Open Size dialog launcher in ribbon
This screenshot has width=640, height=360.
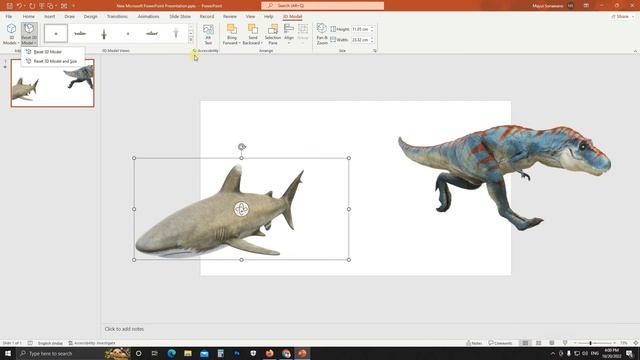[375, 51]
